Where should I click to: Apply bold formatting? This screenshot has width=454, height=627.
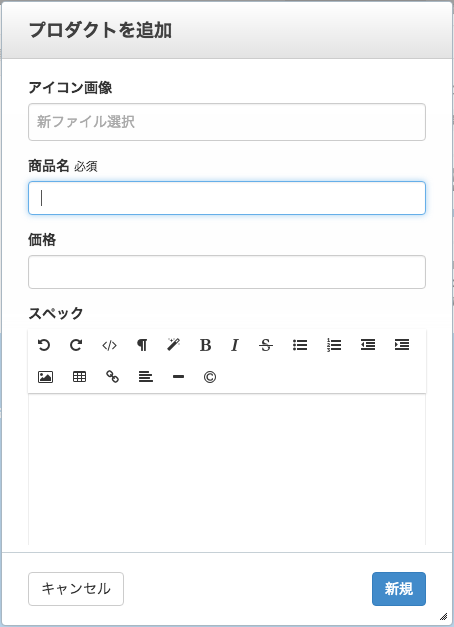point(205,345)
